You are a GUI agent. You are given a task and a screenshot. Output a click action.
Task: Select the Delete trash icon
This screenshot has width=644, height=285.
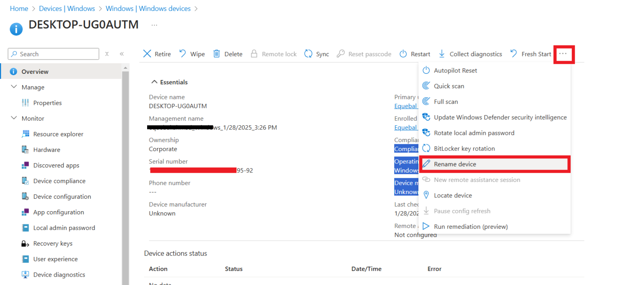216,54
